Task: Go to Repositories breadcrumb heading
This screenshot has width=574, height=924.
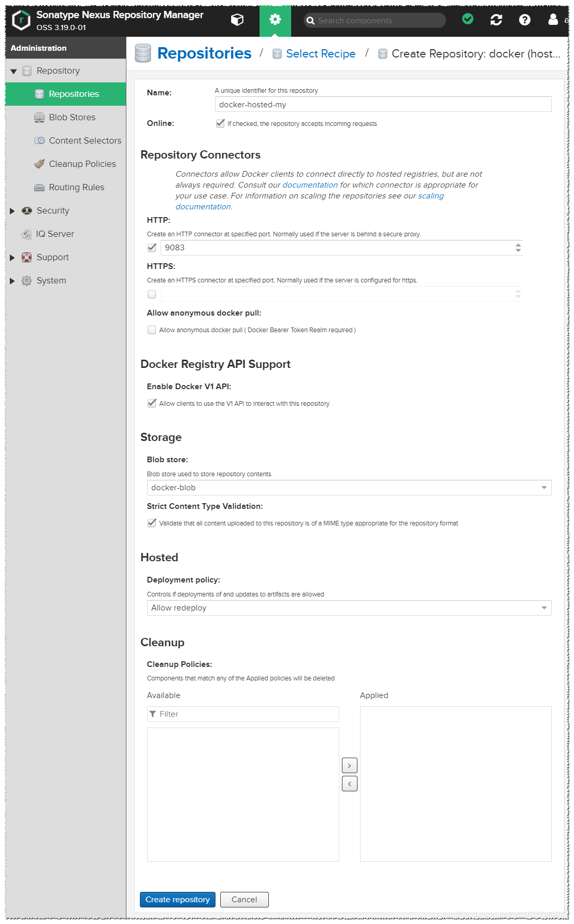Action: [204, 53]
